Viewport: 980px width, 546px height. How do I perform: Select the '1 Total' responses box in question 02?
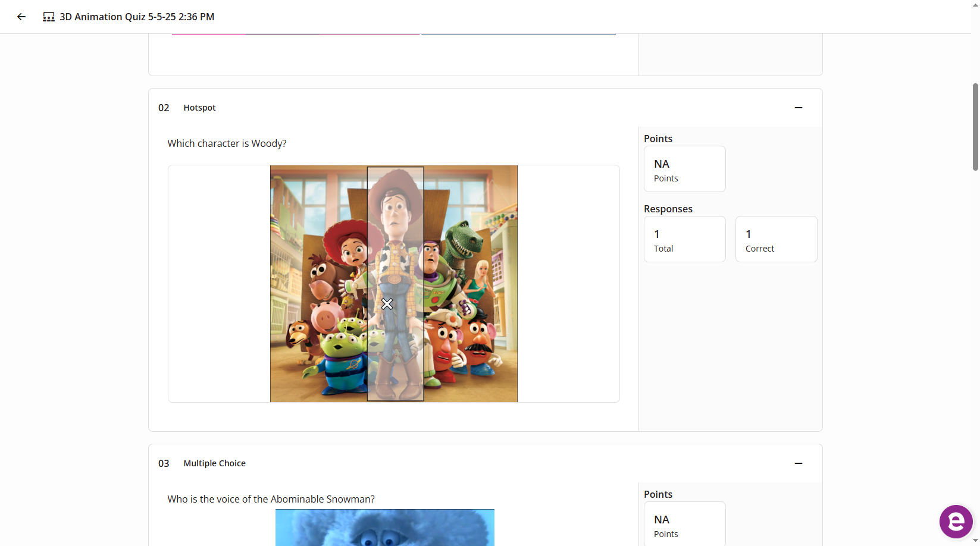tap(685, 239)
